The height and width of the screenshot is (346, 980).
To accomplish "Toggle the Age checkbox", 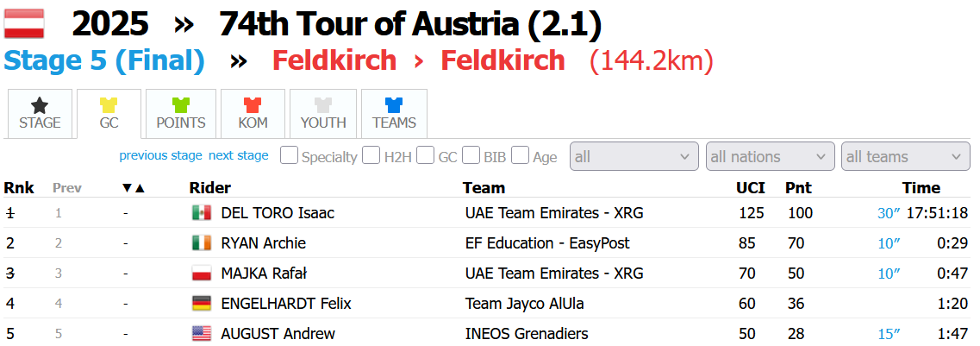I will click(520, 156).
